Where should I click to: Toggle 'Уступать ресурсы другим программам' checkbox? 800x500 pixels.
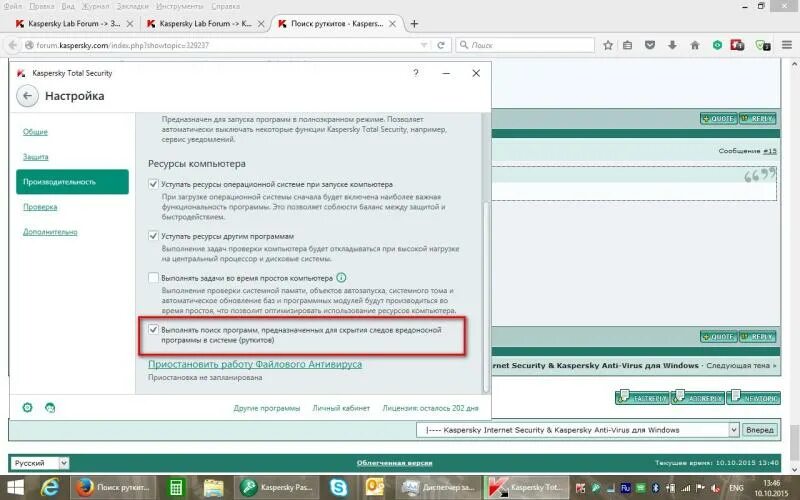(153, 236)
